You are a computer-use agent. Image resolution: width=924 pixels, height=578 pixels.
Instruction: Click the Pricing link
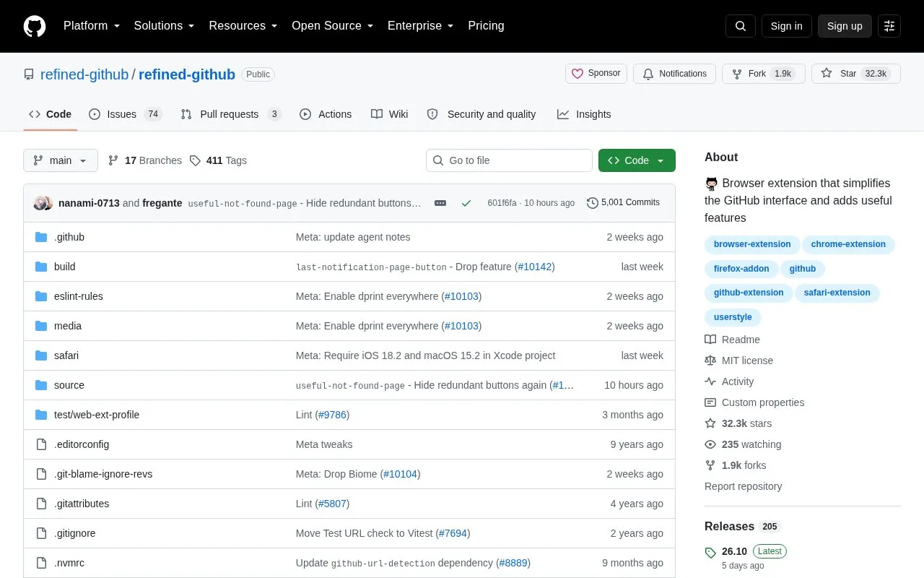(486, 26)
